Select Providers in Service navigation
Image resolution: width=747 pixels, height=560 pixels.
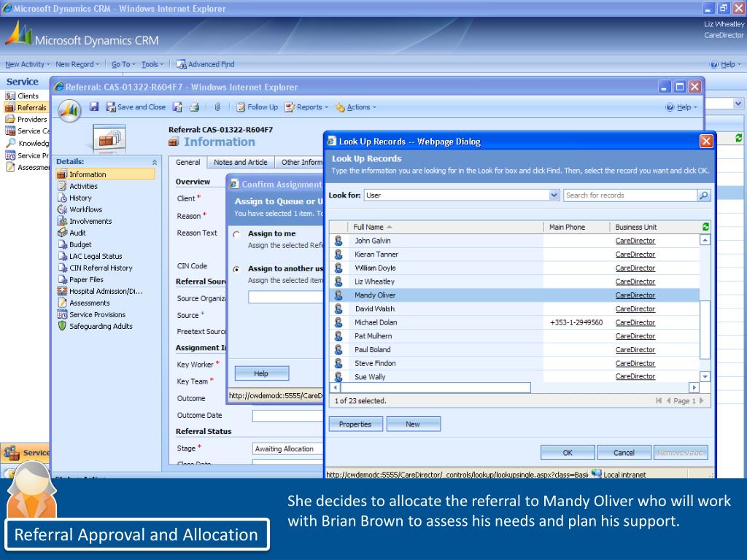click(x=27, y=119)
